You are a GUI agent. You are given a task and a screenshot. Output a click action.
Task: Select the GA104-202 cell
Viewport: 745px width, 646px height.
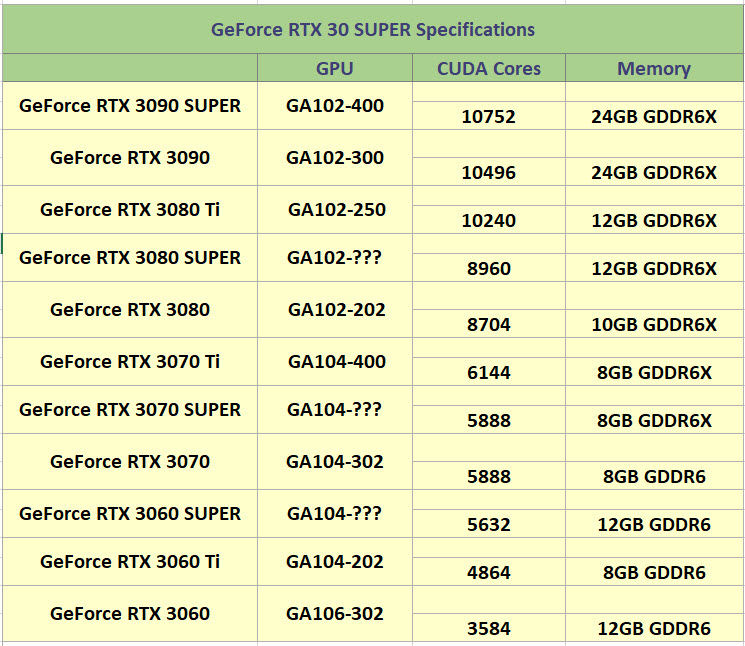pyautogui.click(x=334, y=561)
